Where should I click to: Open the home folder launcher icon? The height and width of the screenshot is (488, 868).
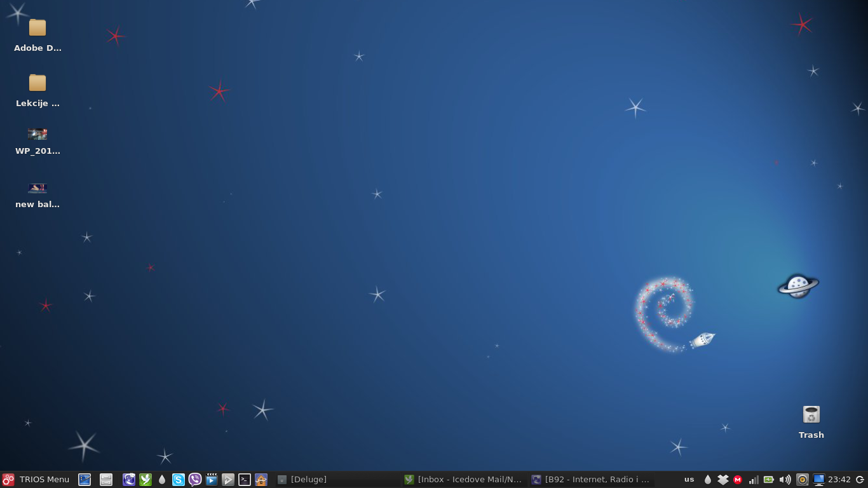coord(261,480)
